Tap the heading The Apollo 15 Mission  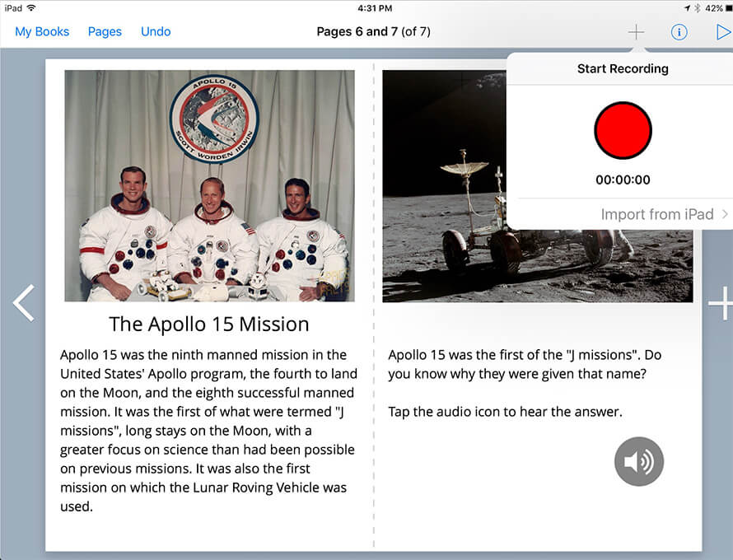tap(208, 324)
